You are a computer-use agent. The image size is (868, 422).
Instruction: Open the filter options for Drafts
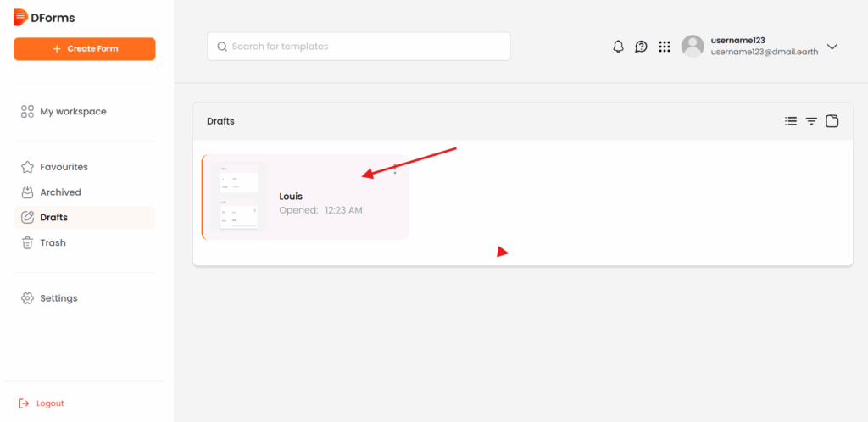point(811,121)
